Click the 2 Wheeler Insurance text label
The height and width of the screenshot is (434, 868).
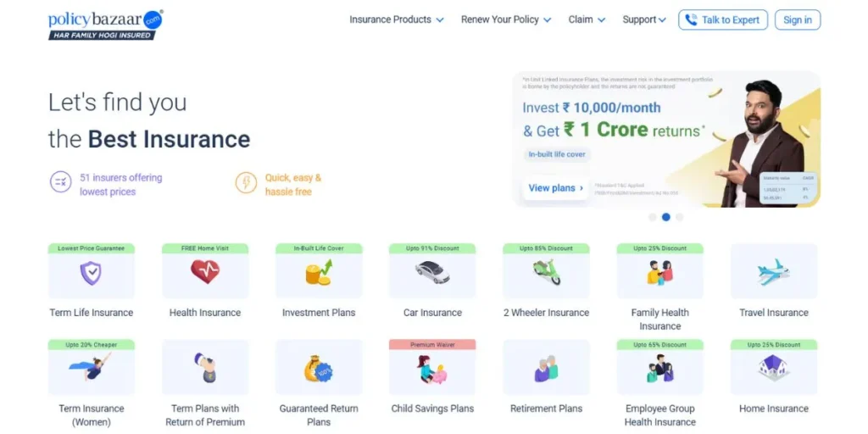coord(547,313)
